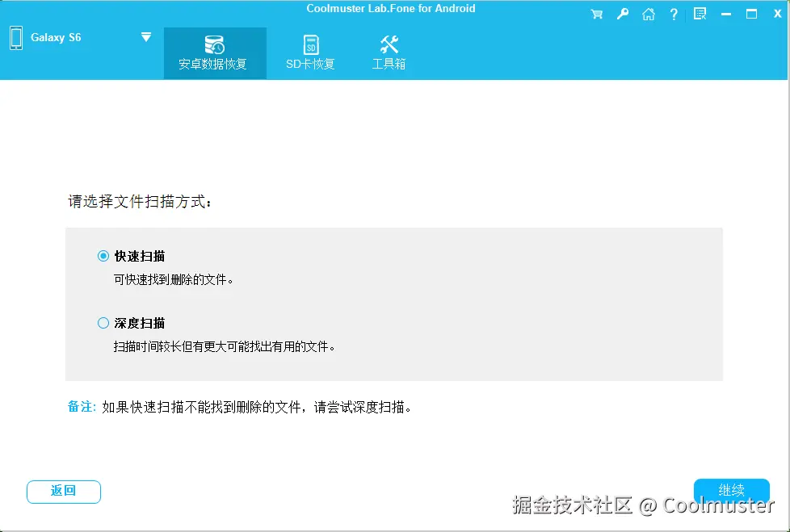Click the Galaxy S6 device name label
Viewport: 790px width, 532px height.
click(x=56, y=37)
